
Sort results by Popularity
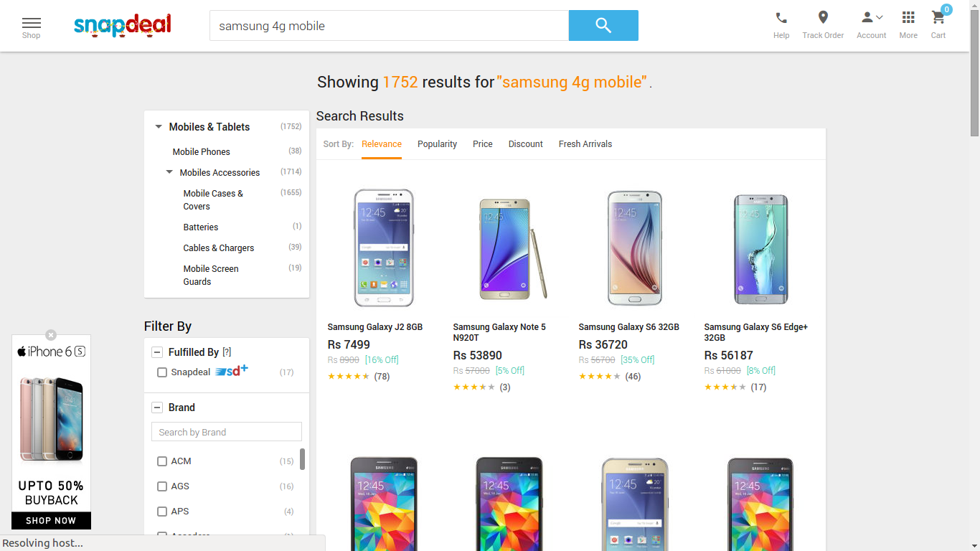437,144
